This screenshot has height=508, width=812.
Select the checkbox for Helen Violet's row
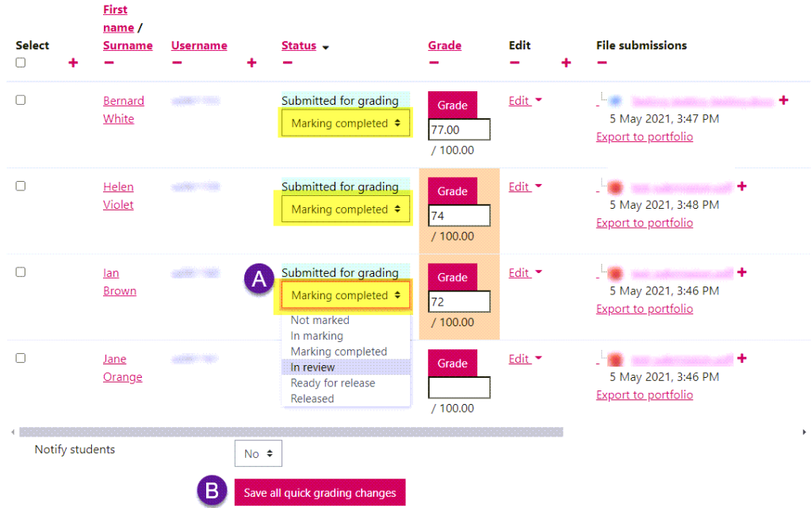20,186
